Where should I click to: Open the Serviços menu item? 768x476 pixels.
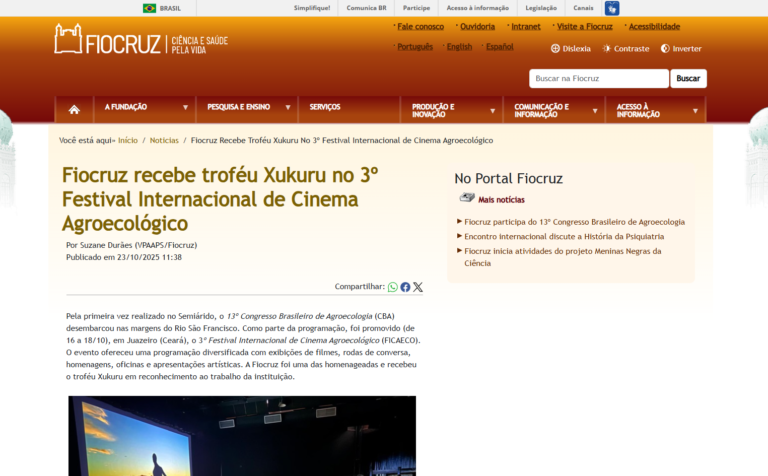pyautogui.click(x=325, y=107)
